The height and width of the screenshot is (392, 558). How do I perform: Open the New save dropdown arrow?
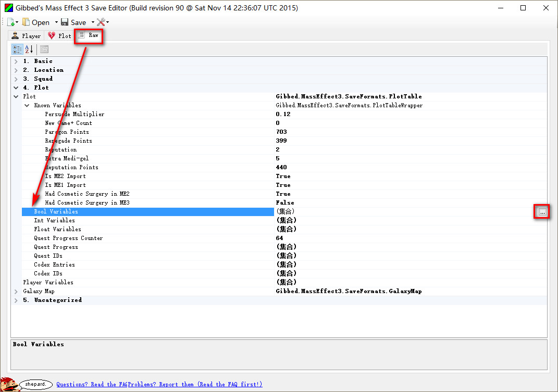[x=17, y=22]
